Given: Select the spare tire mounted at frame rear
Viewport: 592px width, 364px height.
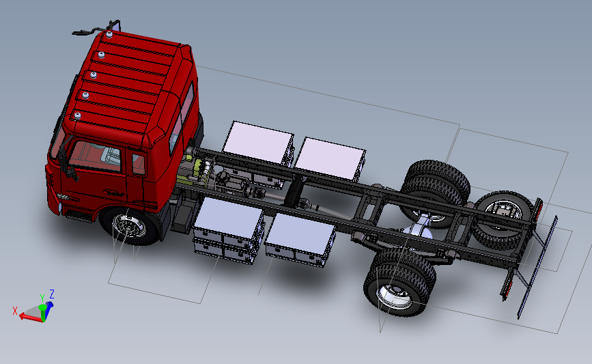Looking at the screenshot, I should point(502,219).
